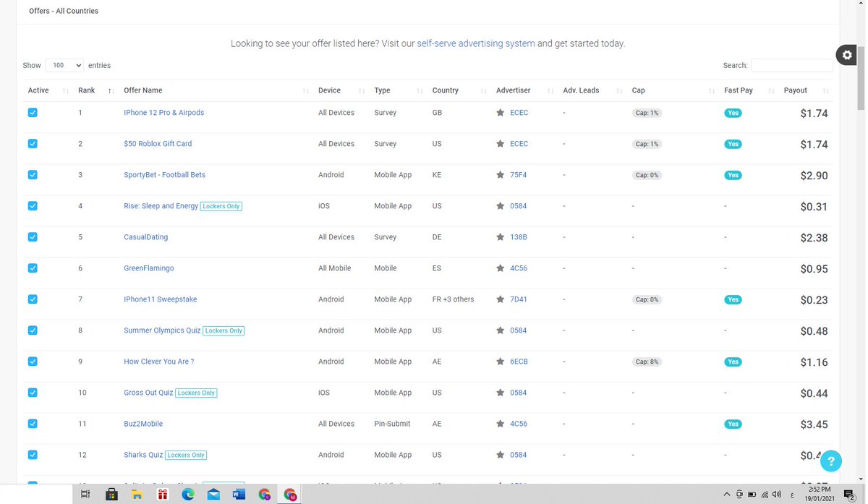Sort table by Rank column
The height and width of the screenshot is (504, 868).
click(x=95, y=90)
